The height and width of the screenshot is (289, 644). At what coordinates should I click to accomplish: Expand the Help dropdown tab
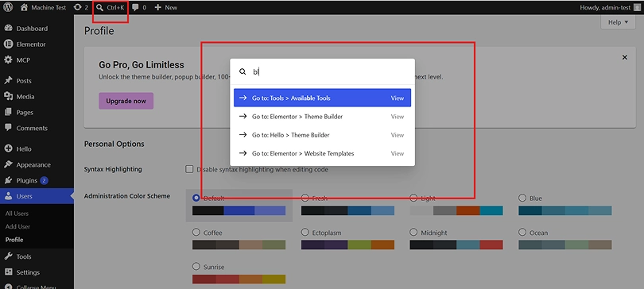click(618, 22)
